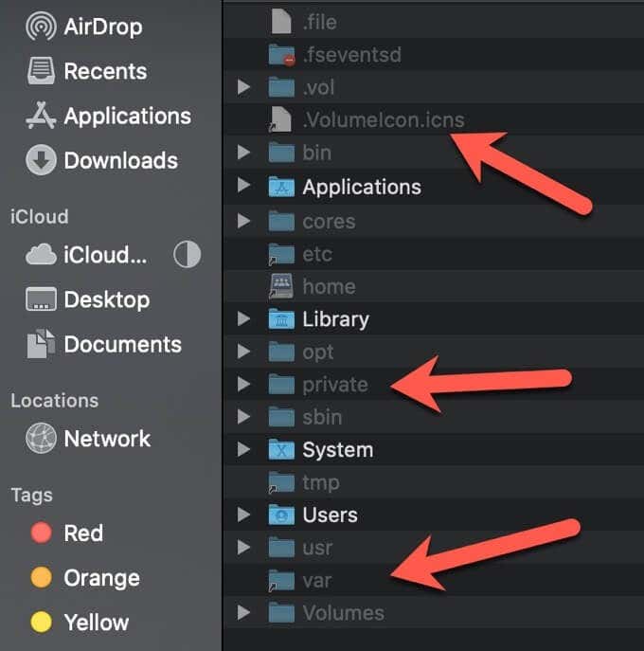Open Applications in the sidebar
The height and width of the screenshot is (651, 644).
pyautogui.click(x=109, y=116)
